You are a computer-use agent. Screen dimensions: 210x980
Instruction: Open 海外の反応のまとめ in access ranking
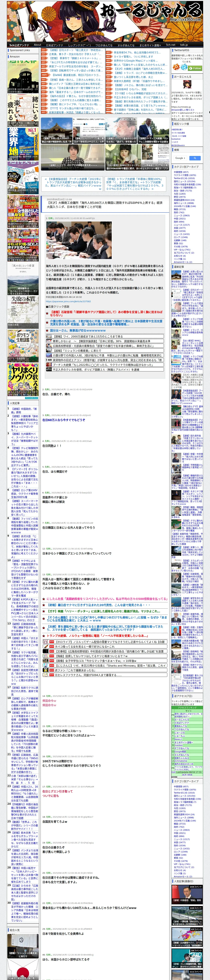point(184,764)
